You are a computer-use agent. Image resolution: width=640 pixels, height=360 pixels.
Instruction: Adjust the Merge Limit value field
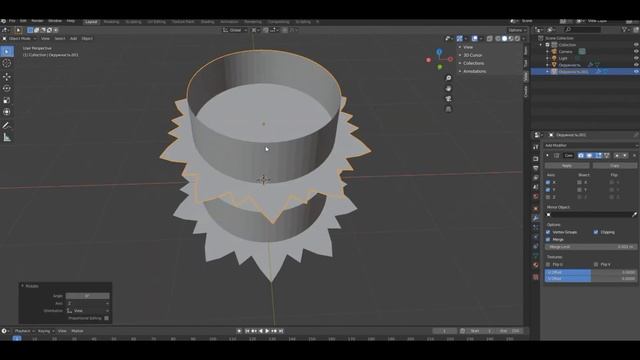point(591,247)
